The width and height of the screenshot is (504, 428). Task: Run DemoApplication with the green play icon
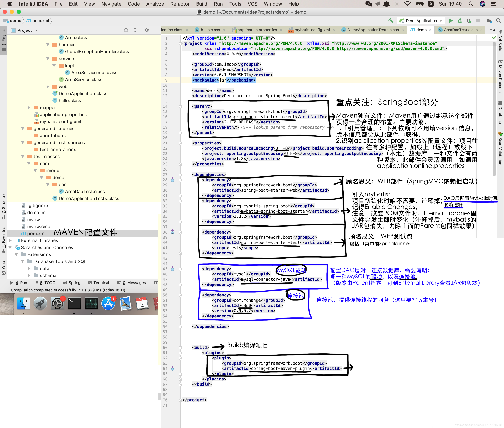point(451,21)
